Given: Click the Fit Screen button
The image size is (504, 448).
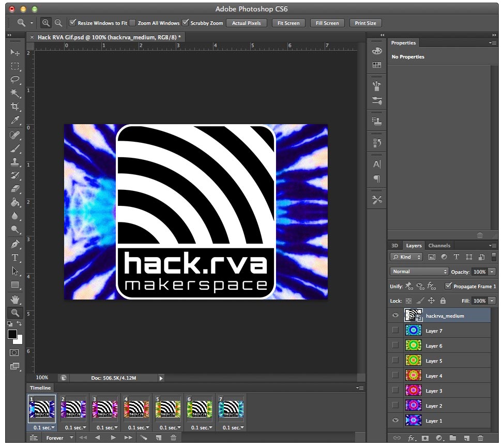Looking at the screenshot, I should pos(288,23).
